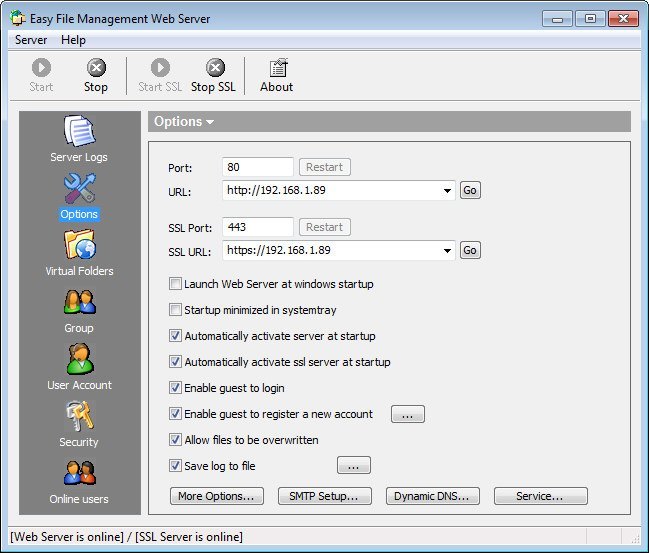Open the Group sidebar section

[79, 311]
